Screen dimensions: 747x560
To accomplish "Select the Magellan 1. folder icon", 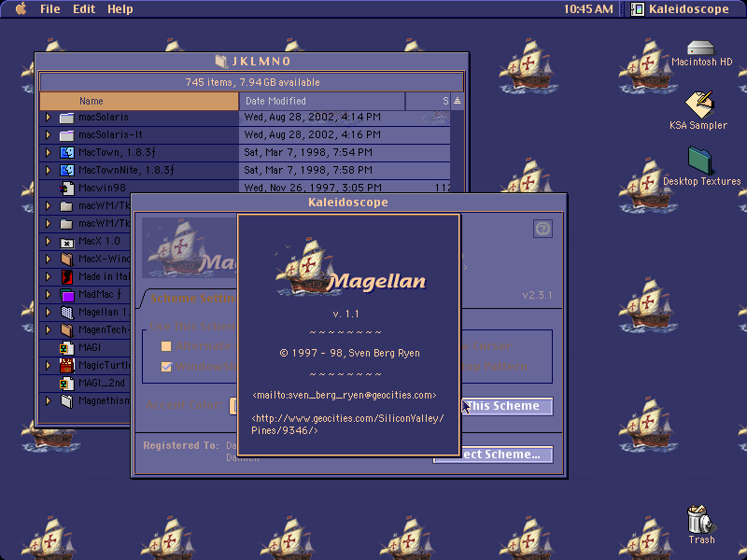I will pyautogui.click(x=66, y=313).
